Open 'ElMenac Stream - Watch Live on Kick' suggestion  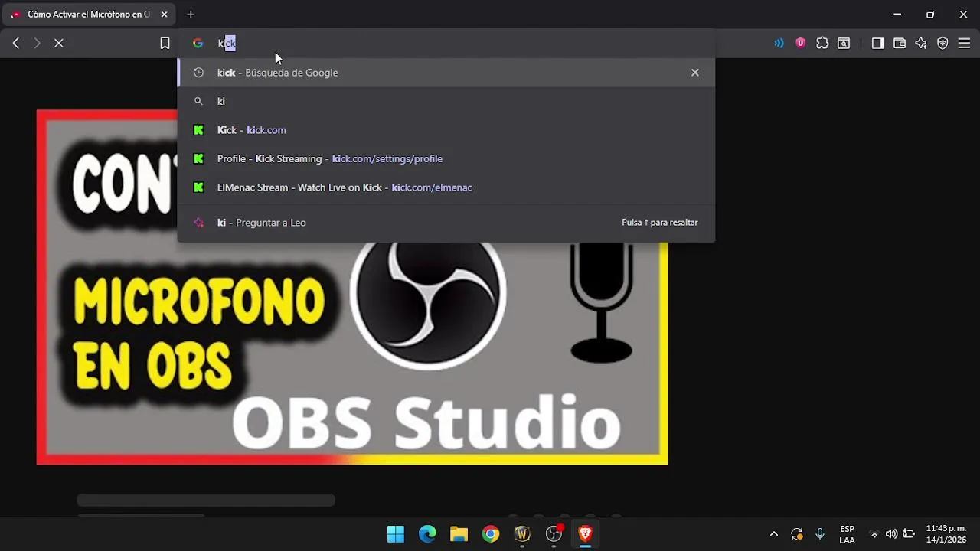[x=446, y=187]
